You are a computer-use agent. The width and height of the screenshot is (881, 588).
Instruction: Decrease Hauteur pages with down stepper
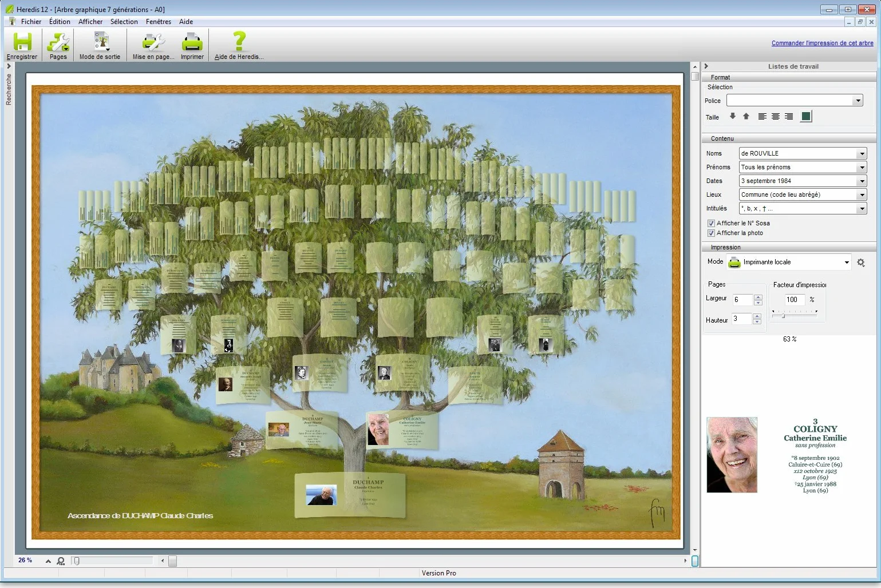tap(757, 321)
